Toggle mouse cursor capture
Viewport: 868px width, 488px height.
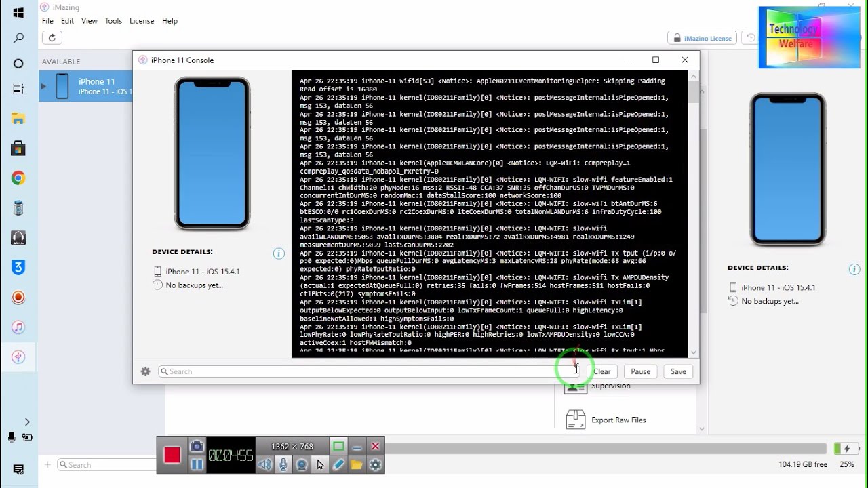tap(320, 464)
